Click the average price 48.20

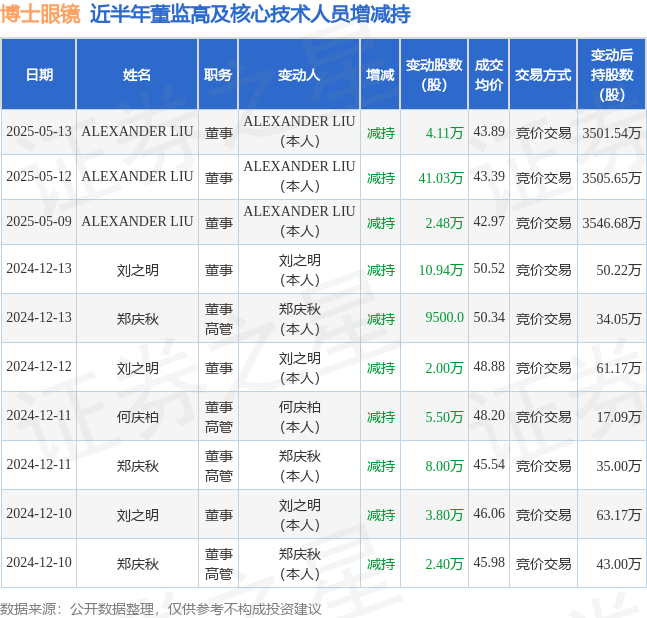pos(489,415)
